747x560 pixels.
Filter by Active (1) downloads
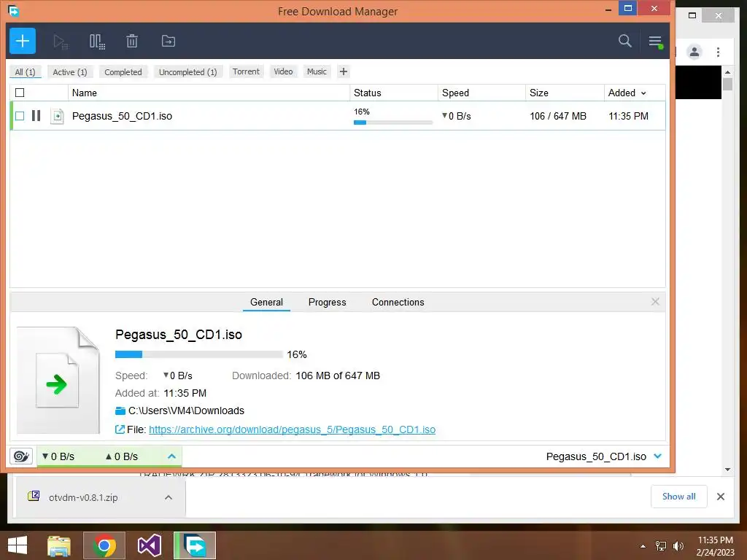[70, 72]
